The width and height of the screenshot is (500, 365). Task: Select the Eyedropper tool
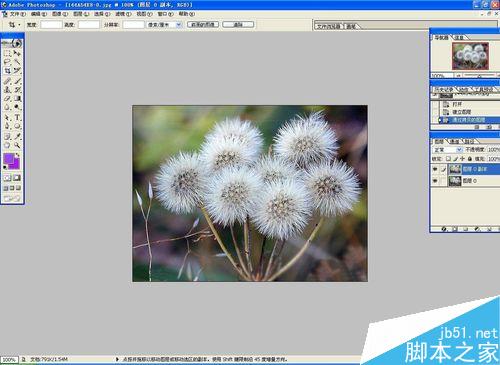(17, 136)
